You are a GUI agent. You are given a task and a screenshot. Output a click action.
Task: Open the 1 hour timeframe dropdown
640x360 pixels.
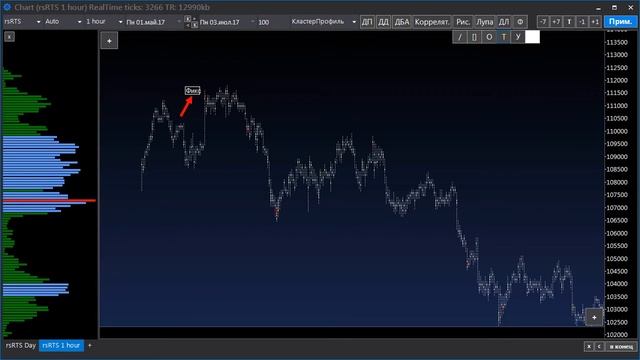(x=104, y=22)
